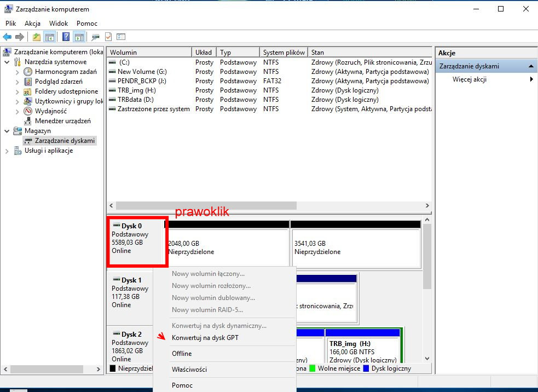
Task: Toggle Show/Hide Action Pane toolbar icon
Action: pos(79,37)
